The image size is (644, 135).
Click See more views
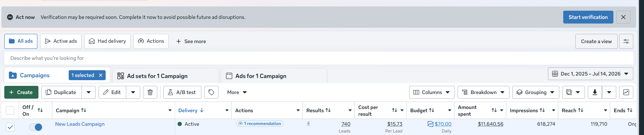coord(191,41)
